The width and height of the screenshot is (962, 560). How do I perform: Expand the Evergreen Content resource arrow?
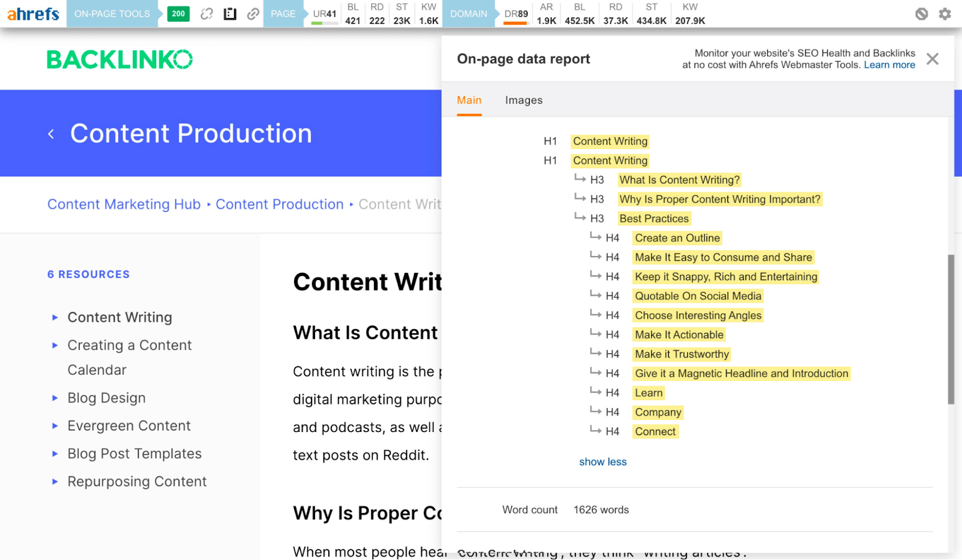[x=55, y=426]
